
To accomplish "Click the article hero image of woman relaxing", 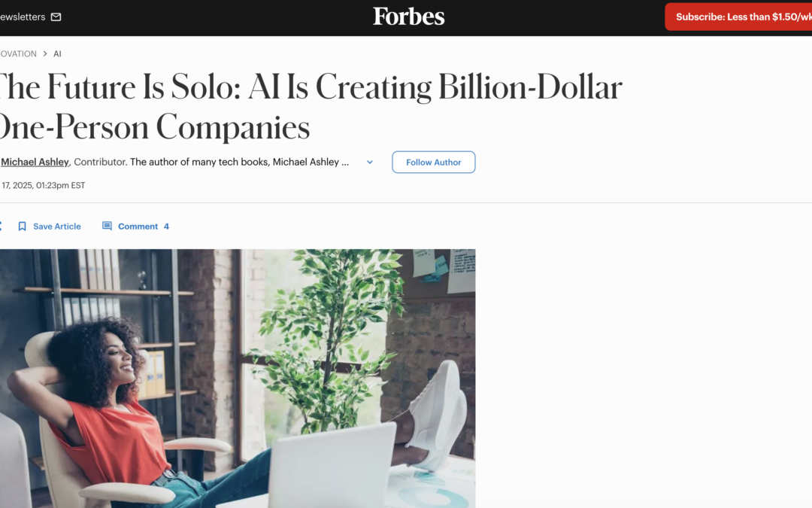I will (238, 378).
